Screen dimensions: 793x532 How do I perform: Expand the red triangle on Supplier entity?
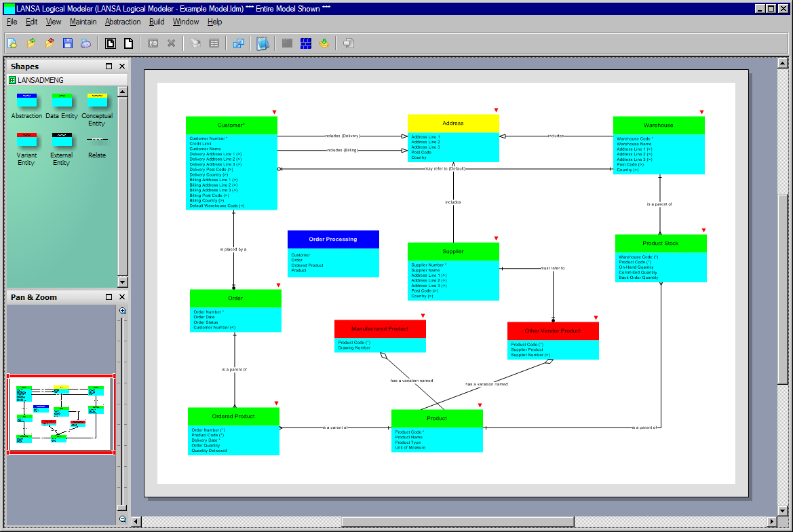point(496,239)
